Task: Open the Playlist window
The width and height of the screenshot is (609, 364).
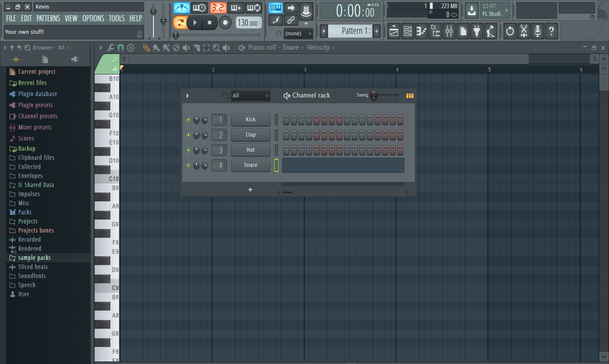Action: [394, 31]
